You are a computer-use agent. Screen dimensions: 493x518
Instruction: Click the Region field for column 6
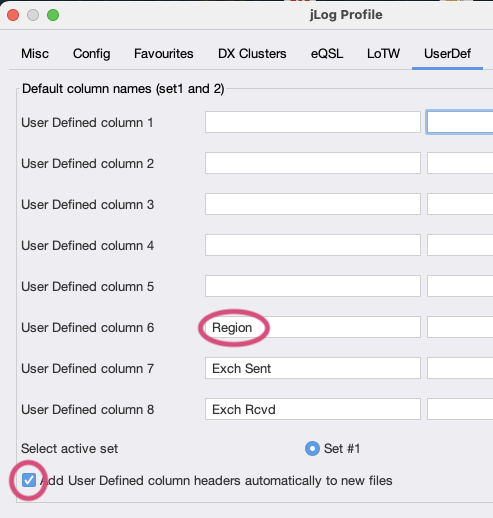click(313, 327)
